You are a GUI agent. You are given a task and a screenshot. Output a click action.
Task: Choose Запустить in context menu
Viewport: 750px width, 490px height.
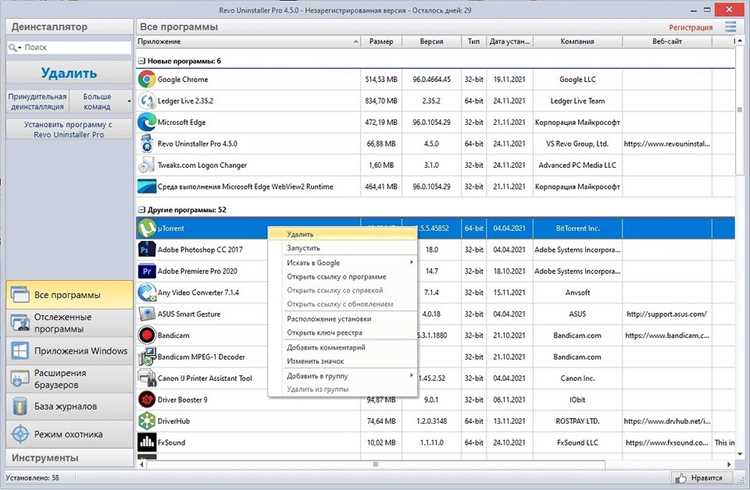pyautogui.click(x=342, y=248)
